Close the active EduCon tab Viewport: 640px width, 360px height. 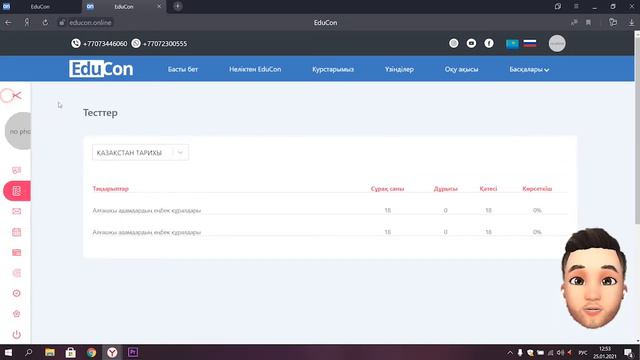click(x=159, y=7)
